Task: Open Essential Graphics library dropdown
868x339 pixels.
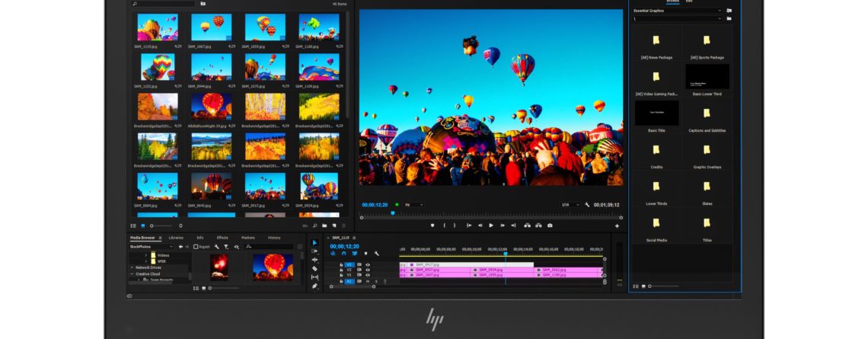Action: pos(678,11)
